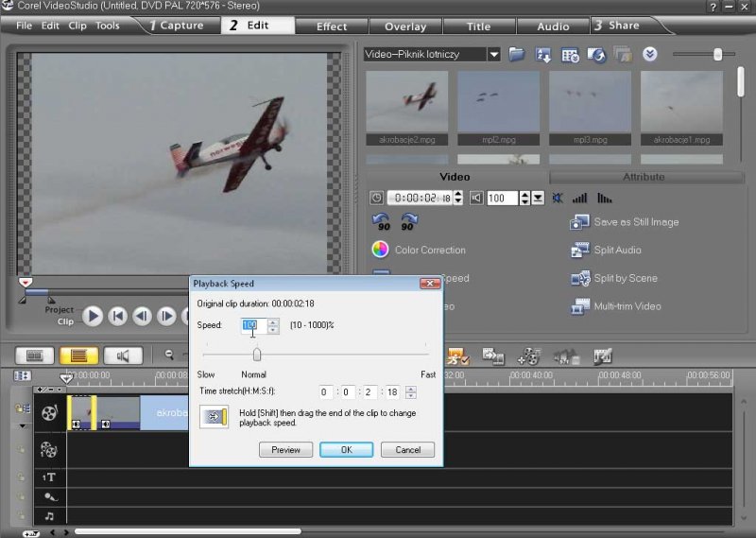Click the Save as Still Image icon
The width and height of the screenshot is (756, 538).
pyautogui.click(x=579, y=222)
